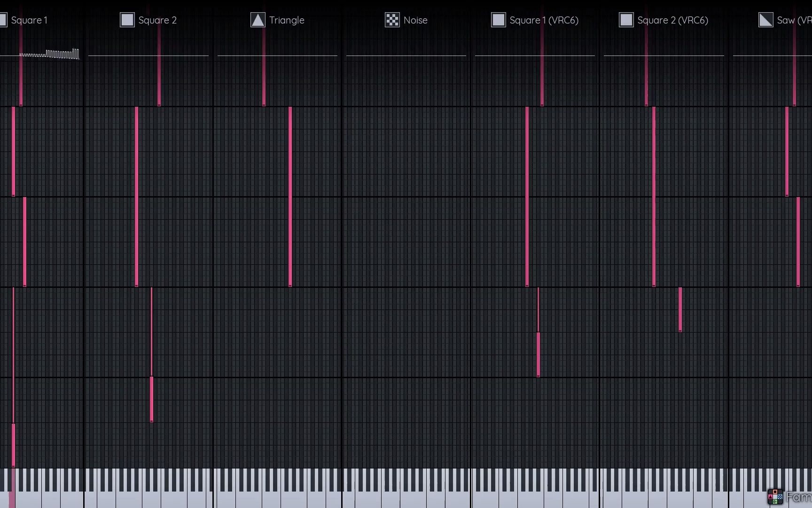
Task: Click the Square 2 channel icon
Action: [x=127, y=20]
